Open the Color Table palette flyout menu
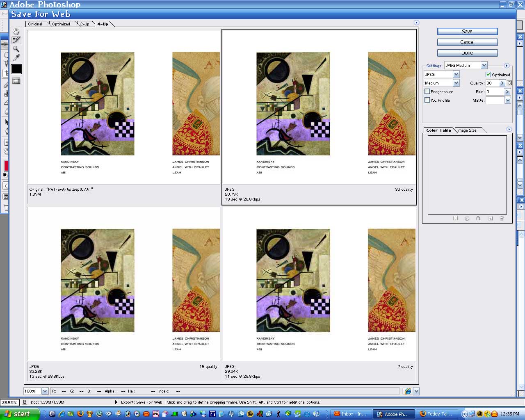 509,129
